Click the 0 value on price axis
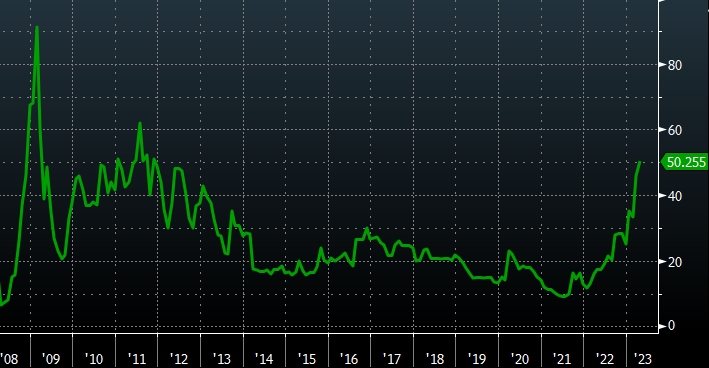 [x=671, y=326]
